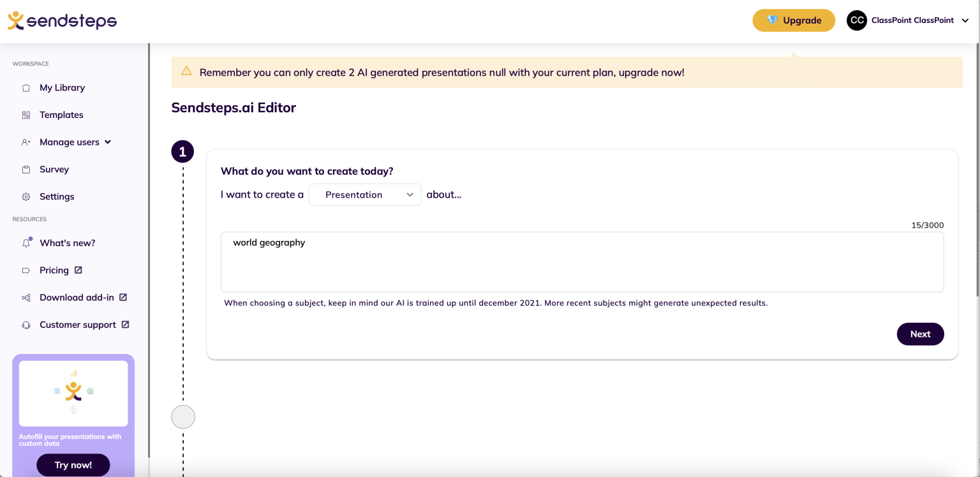Open Survey from the workspace menu
The height and width of the screenshot is (477, 980).
pyautogui.click(x=54, y=169)
